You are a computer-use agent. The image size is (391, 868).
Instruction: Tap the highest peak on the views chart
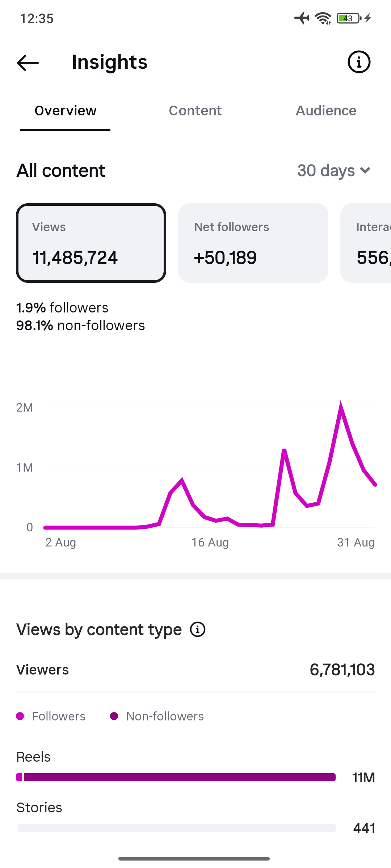pos(341,403)
